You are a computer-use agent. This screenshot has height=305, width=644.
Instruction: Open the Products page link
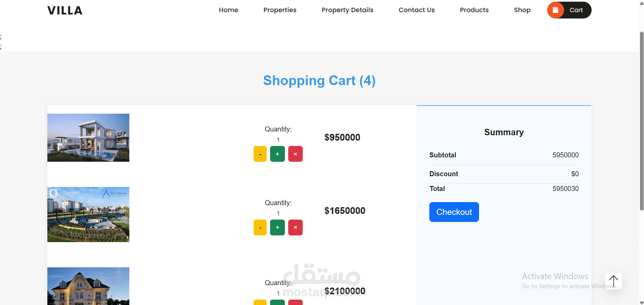point(474,10)
